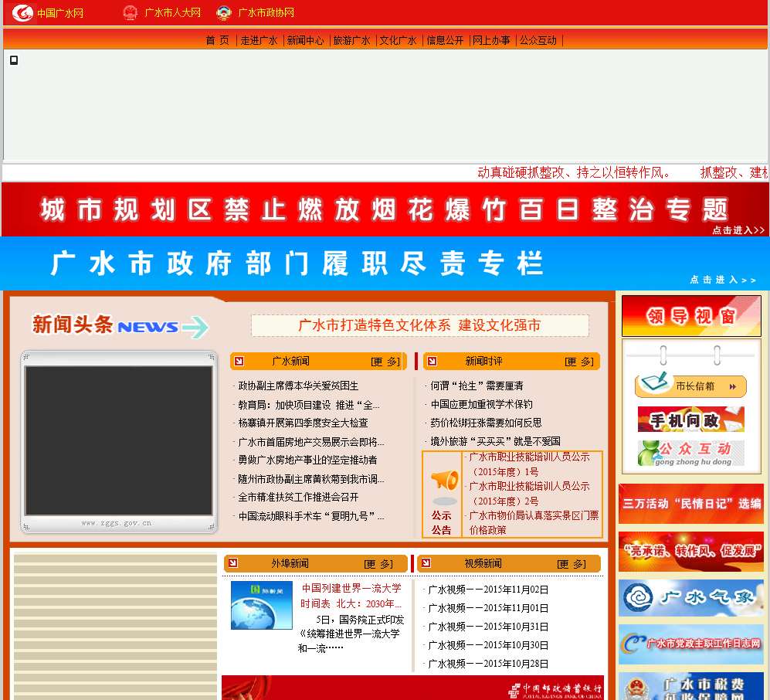Open news 全市精准扶贫工作推进会召开
The width and height of the screenshot is (770, 700).
pyautogui.click(x=298, y=497)
